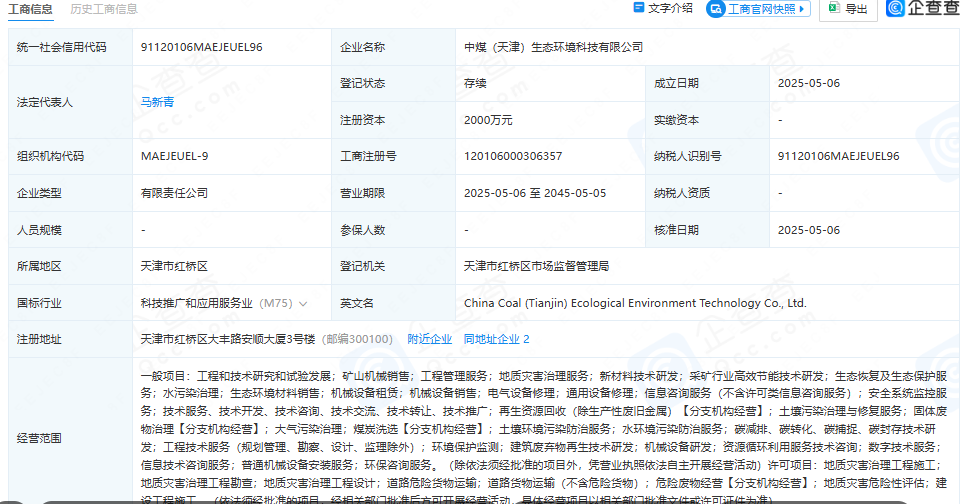Select the 存续 registration status value

(475, 83)
